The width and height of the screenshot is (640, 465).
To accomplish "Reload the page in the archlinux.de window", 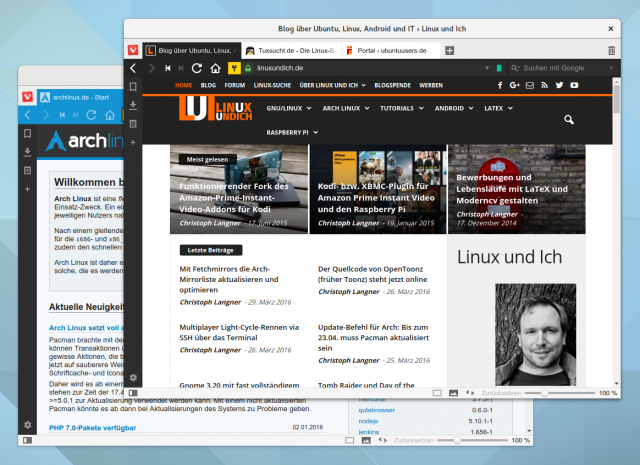I will [91, 115].
